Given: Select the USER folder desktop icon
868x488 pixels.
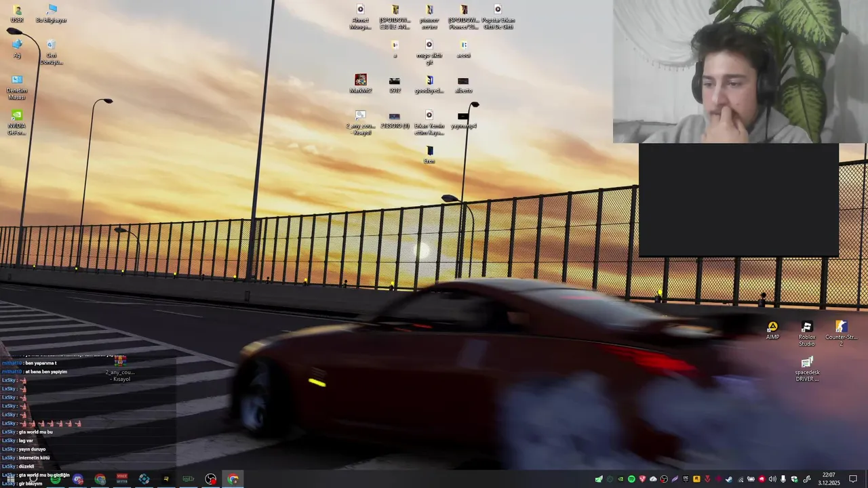Looking at the screenshot, I should point(17,14).
